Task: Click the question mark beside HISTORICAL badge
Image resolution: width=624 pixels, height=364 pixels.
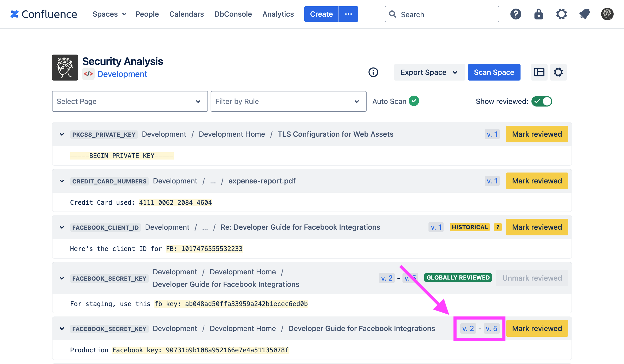Action: tap(498, 227)
